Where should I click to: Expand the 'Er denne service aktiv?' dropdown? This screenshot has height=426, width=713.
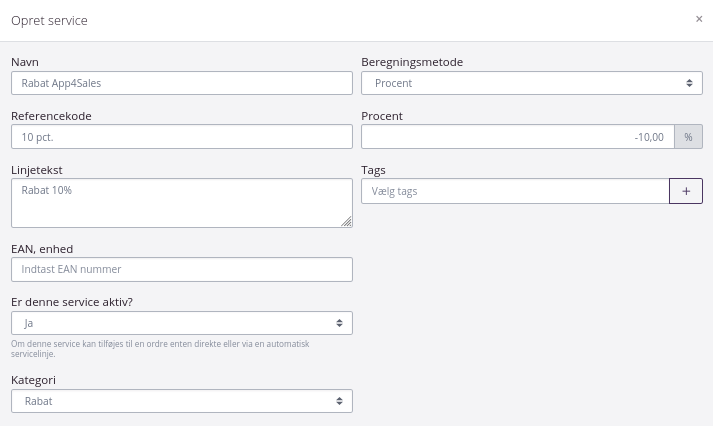coord(181,323)
